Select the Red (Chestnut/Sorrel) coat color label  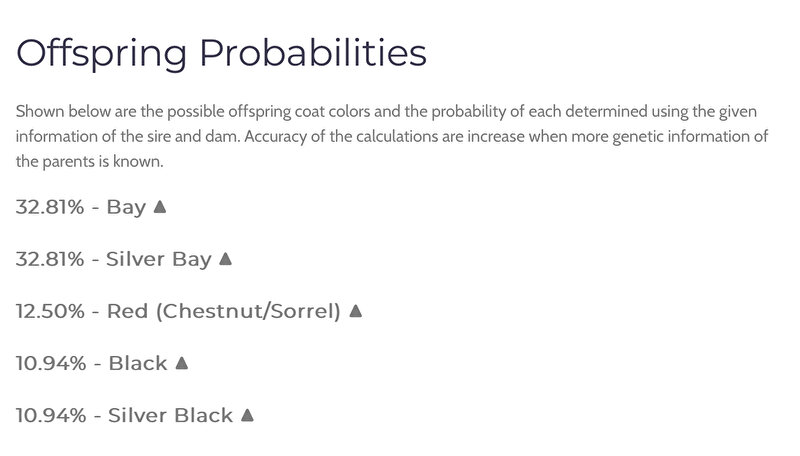click(223, 311)
